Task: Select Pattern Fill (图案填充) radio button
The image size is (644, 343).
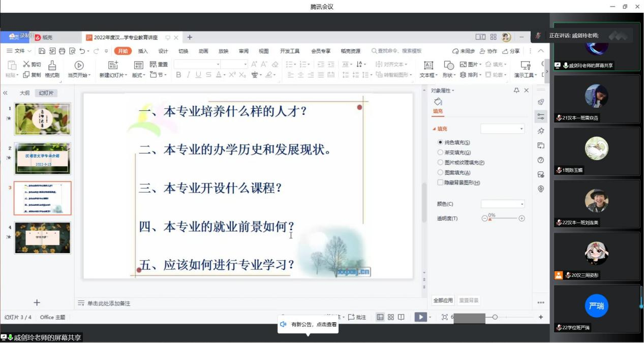Action: pos(441,173)
